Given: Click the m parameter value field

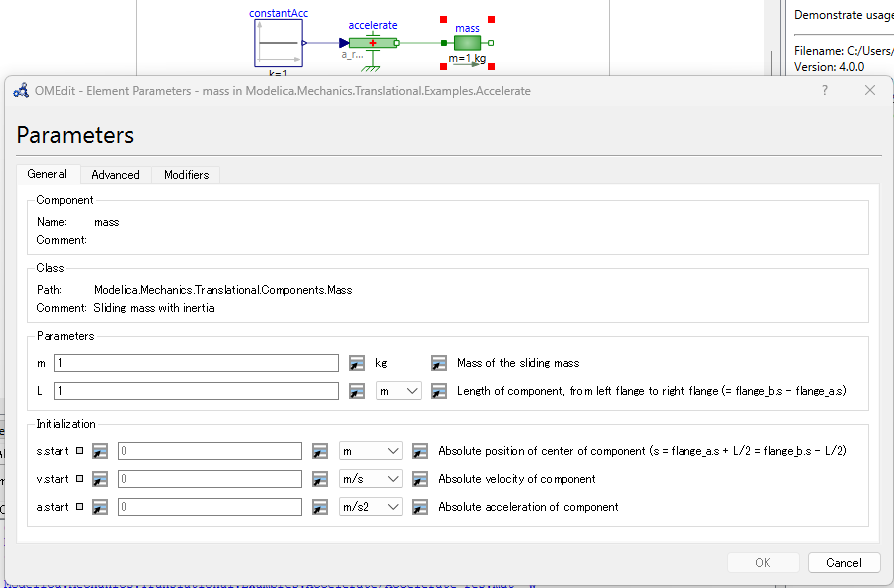Looking at the screenshot, I should click(196, 363).
